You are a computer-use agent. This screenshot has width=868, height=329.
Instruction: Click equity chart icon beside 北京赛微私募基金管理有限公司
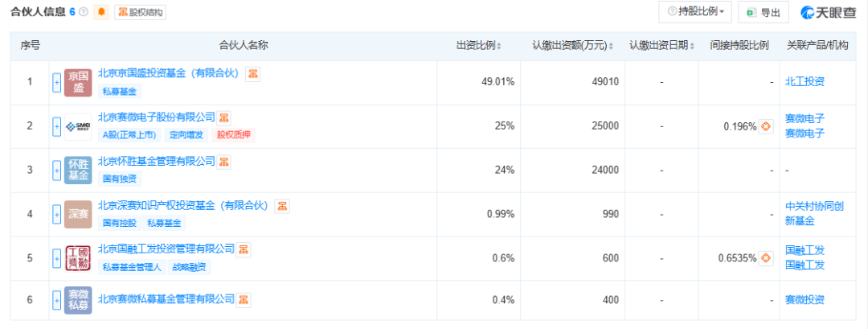click(x=242, y=299)
